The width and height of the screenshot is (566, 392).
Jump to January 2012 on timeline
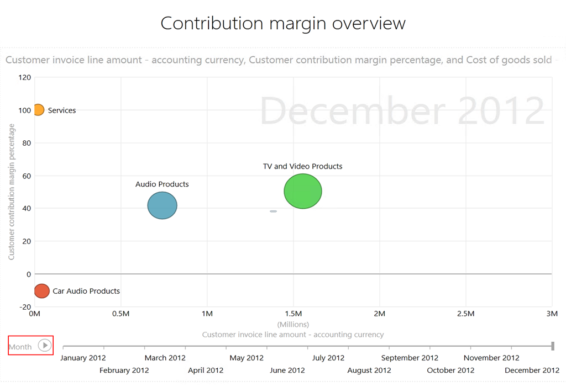coord(83,358)
